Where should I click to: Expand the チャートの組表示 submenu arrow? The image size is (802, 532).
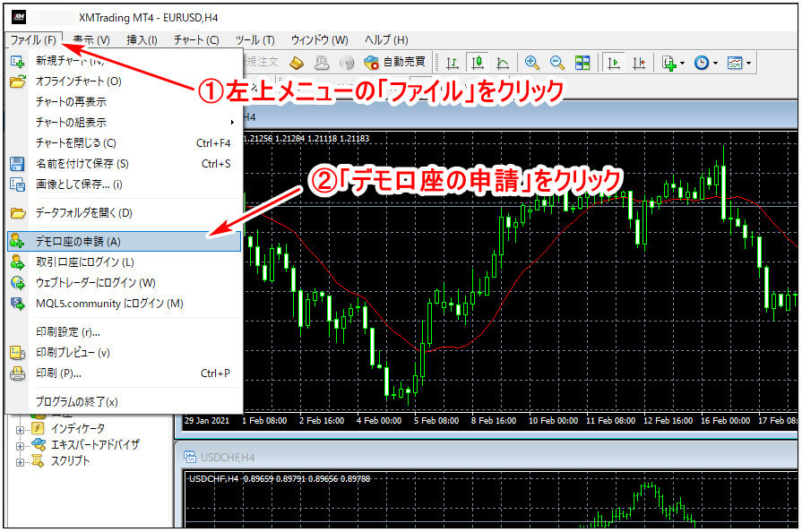232,122
